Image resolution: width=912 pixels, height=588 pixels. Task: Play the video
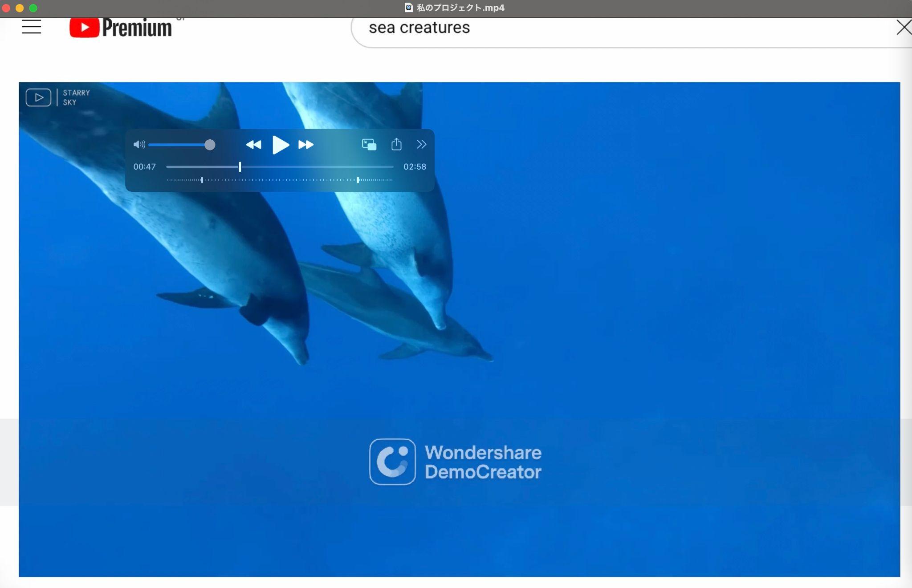(x=281, y=145)
